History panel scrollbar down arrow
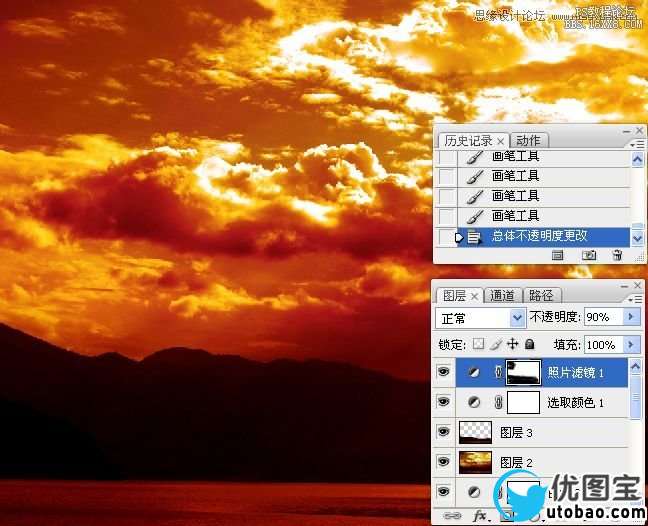Image resolution: width=648 pixels, height=526 pixels. tap(637, 239)
